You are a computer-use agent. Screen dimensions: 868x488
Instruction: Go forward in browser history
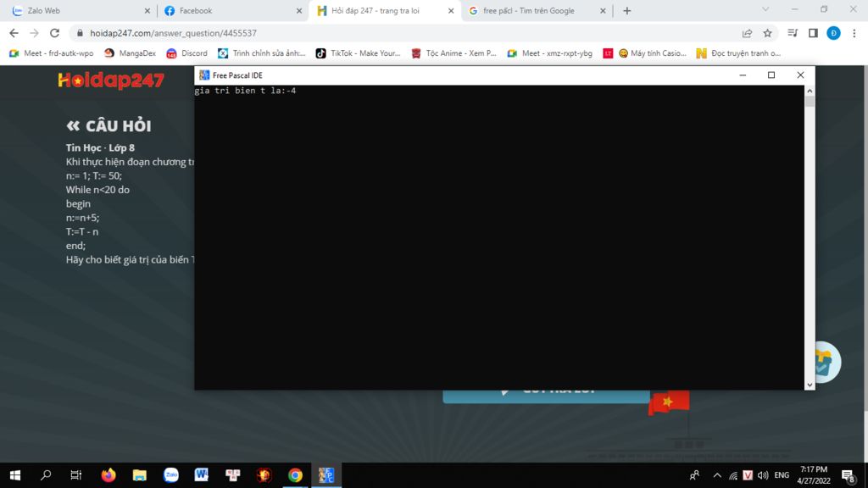[34, 33]
